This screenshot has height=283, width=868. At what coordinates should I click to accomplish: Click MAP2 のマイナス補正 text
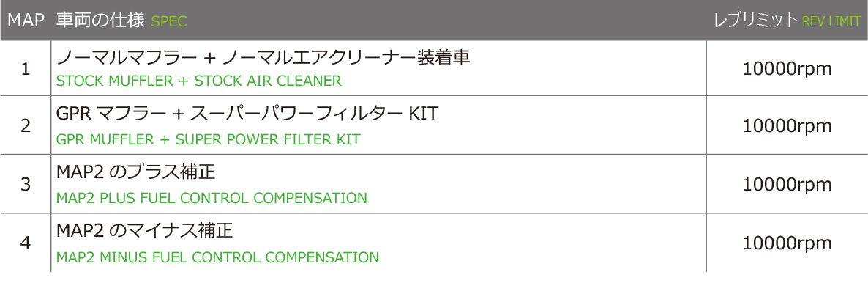pos(144,231)
